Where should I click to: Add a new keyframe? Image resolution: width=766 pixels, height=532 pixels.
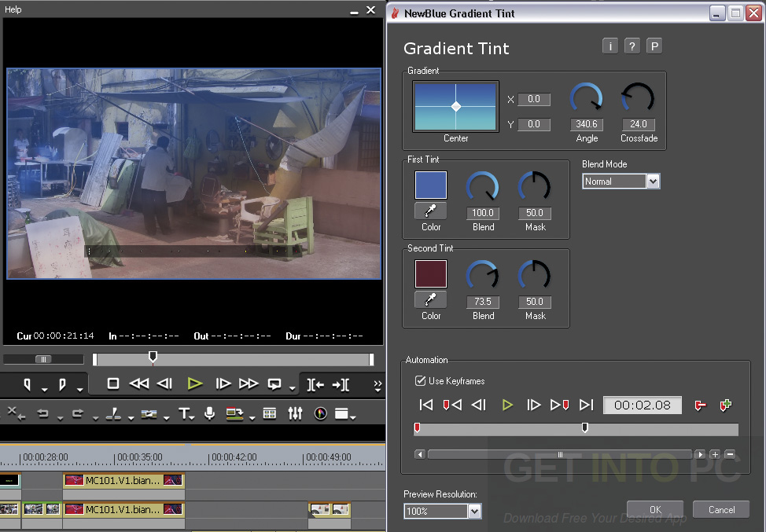(x=726, y=405)
